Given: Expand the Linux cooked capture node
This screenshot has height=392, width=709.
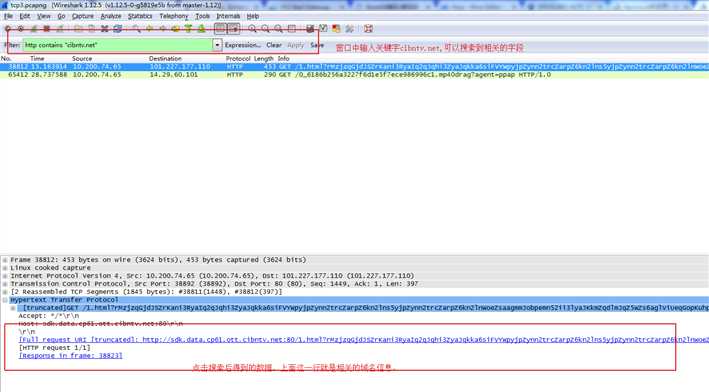Looking at the screenshot, I should [x=5, y=268].
